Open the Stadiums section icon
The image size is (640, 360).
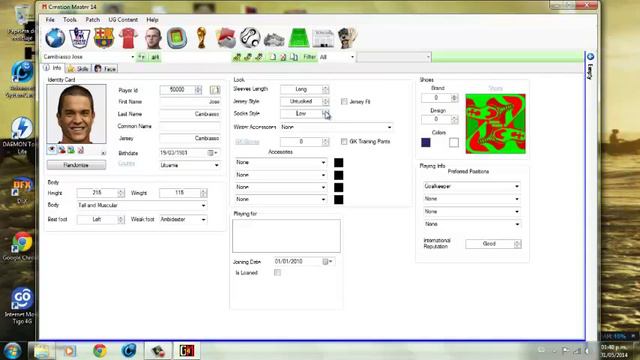tap(177, 38)
